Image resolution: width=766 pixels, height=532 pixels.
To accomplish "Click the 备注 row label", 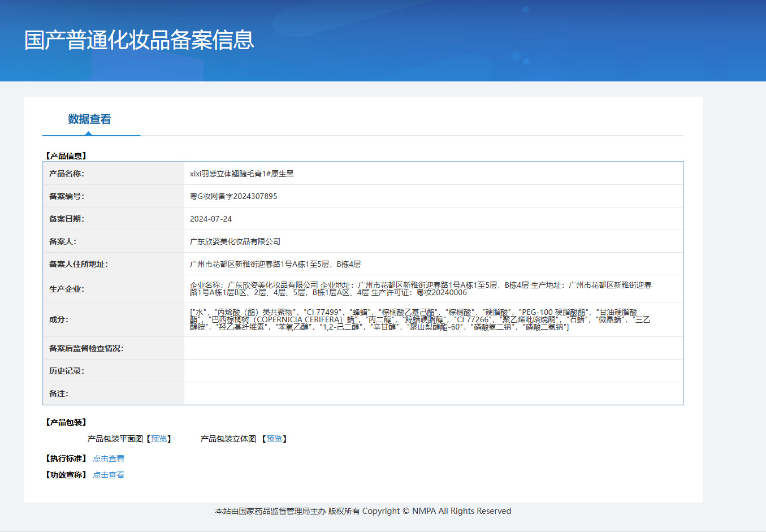I will pos(59,393).
